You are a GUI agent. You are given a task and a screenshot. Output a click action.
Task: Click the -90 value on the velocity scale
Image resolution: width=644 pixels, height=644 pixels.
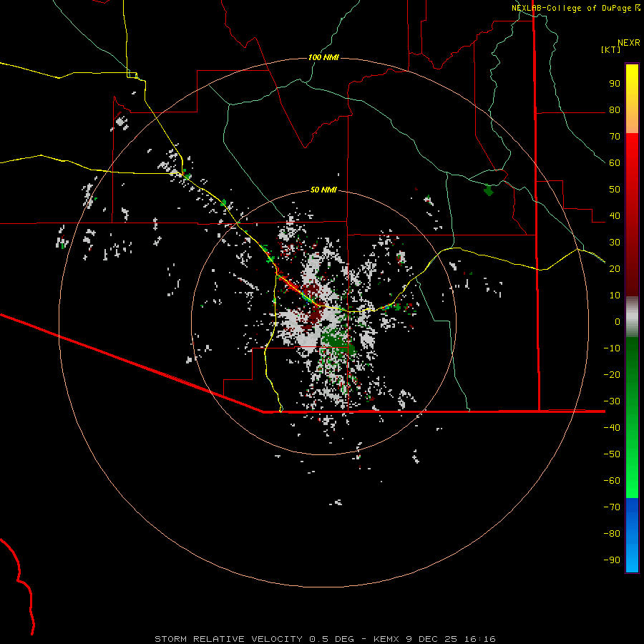612,560
